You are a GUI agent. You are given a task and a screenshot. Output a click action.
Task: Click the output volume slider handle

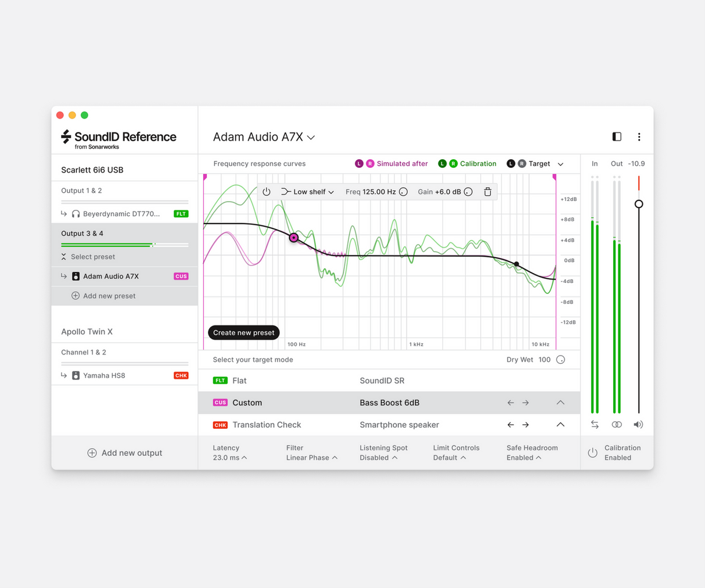[639, 204]
